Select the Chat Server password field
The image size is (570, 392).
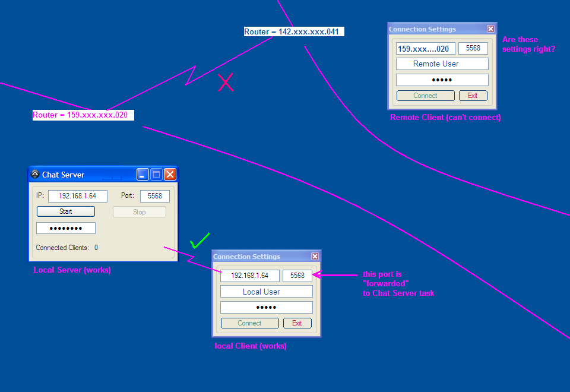65,228
